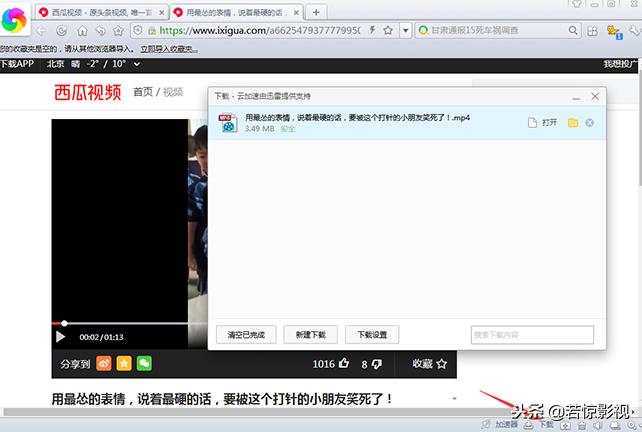Click the browser back arrow
Screen dimensions: 642x432
[x=41, y=30]
